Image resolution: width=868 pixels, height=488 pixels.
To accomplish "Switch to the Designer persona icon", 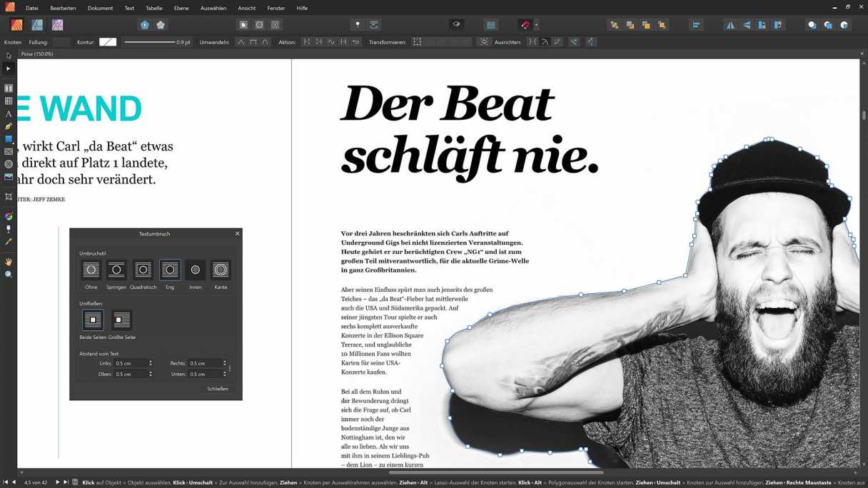I will point(36,24).
